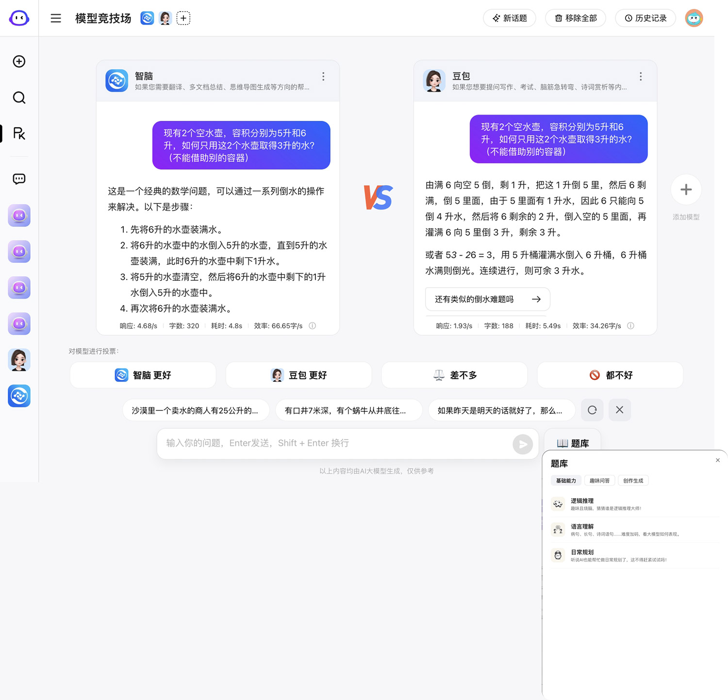Vote 智脑 更好
Image resolution: width=728 pixels, height=700 pixels.
click(x=143, y=375)
